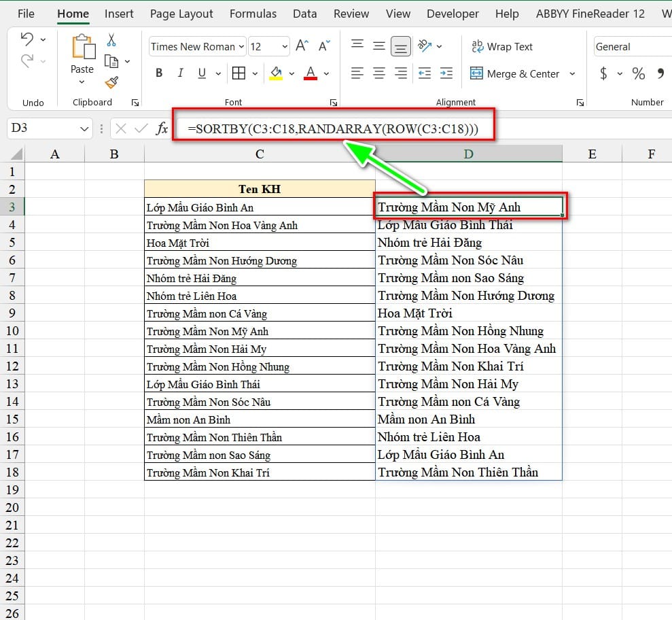Screen dimensions: 672x620
Task: Apply the yellow fill color swatch
Action: coord(276,73)
